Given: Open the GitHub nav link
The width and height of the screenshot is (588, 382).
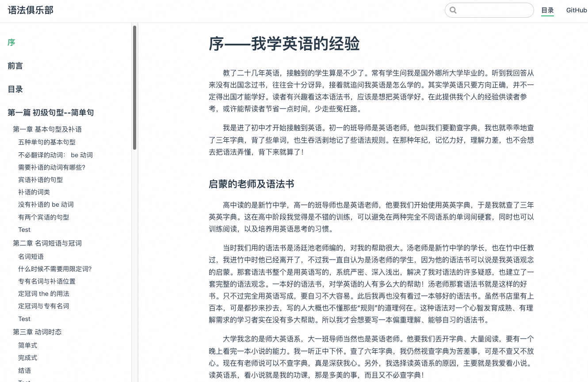Looking at the screenshot, I should [x=577, y=10].
